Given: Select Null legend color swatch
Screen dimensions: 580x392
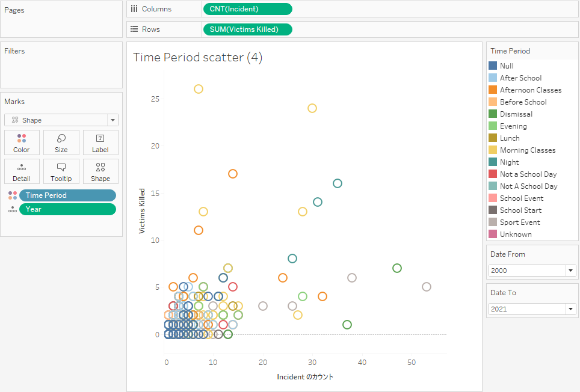Looking at the screenshot, I should point(493,66).
